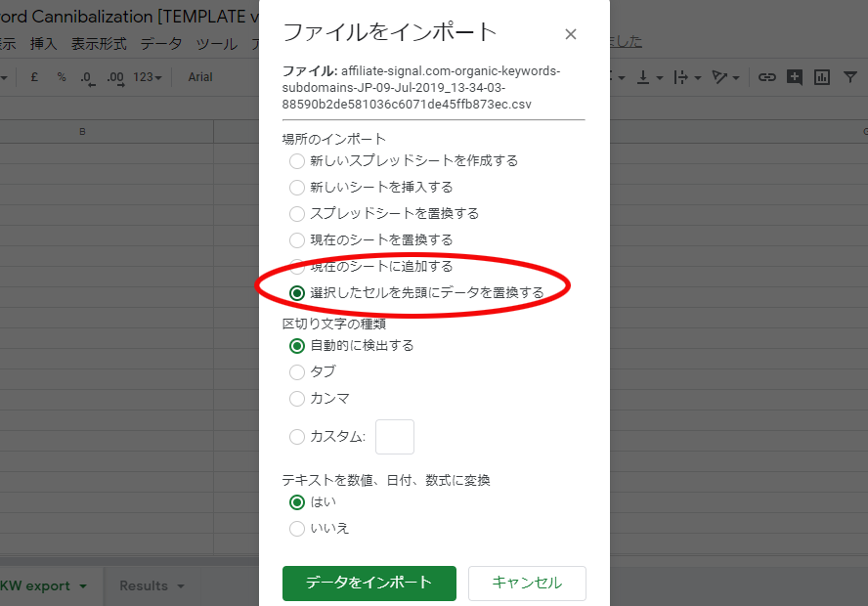Image resolution: width=868 pixels, height=606 pixels.
Task: Open the データ menu
Action: (x=161, y=43)
